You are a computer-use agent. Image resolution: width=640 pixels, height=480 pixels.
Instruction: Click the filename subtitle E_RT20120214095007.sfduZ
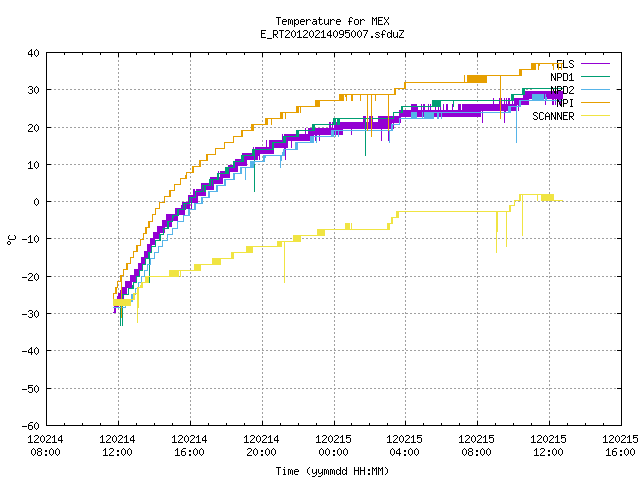point(332,34)
